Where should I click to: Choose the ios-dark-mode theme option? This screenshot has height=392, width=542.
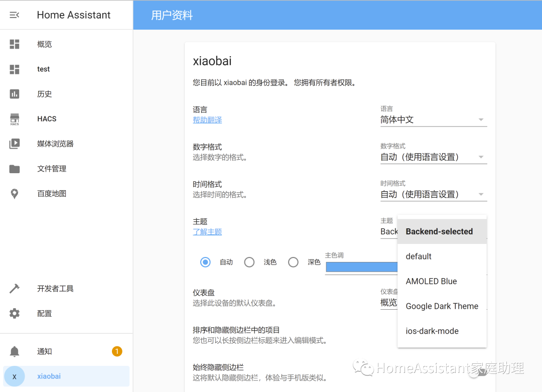(x=442, y=331)
